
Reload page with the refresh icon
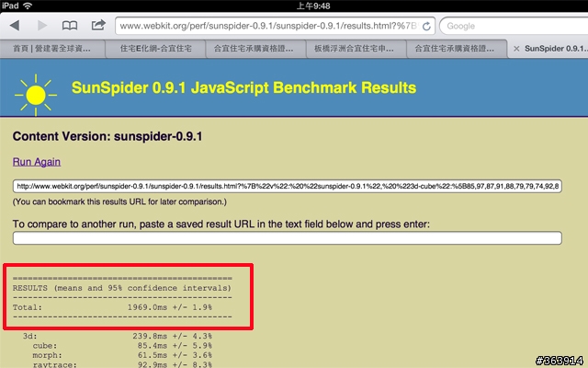(x=426, y=27)
